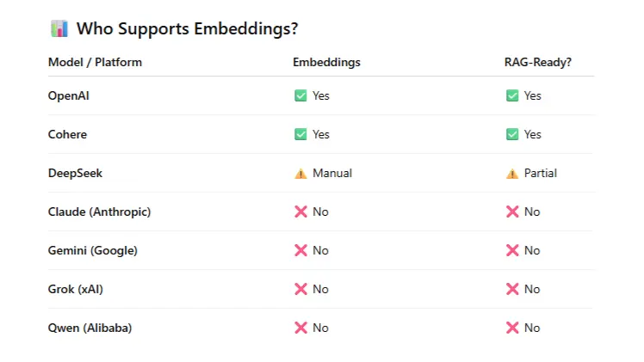The width and height of the screenshot is (644, 362).
Task: Click the Model / Platform column header
Action: (x=95, y=62)
